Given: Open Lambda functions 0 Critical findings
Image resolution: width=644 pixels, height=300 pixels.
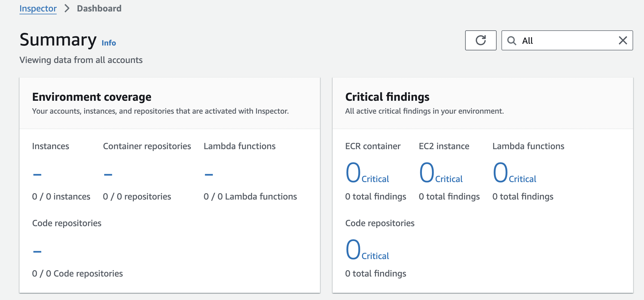Looking at the screenshot, I should 514,173.
